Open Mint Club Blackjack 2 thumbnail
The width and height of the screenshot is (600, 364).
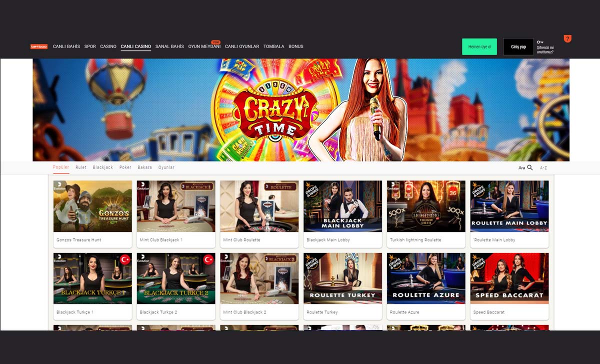tap(259, 278)
